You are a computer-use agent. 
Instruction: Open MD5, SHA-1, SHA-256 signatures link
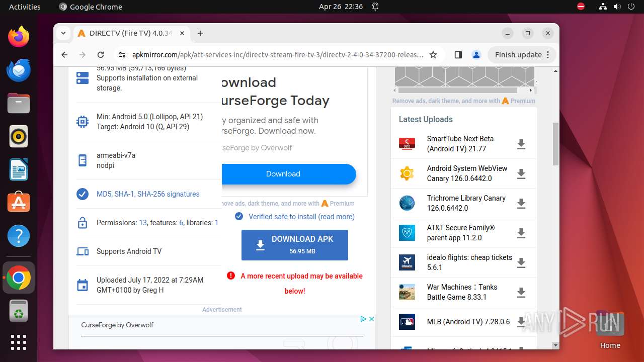(148, 194)
